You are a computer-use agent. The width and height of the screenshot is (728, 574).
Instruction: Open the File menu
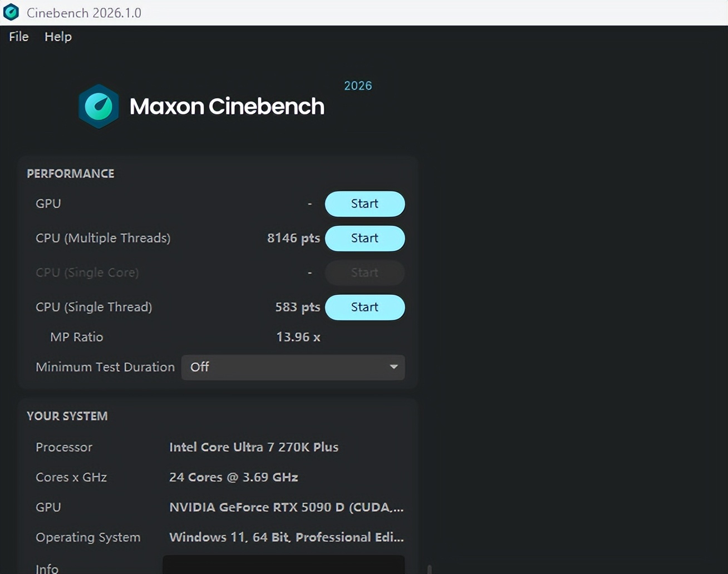[19, 37]
